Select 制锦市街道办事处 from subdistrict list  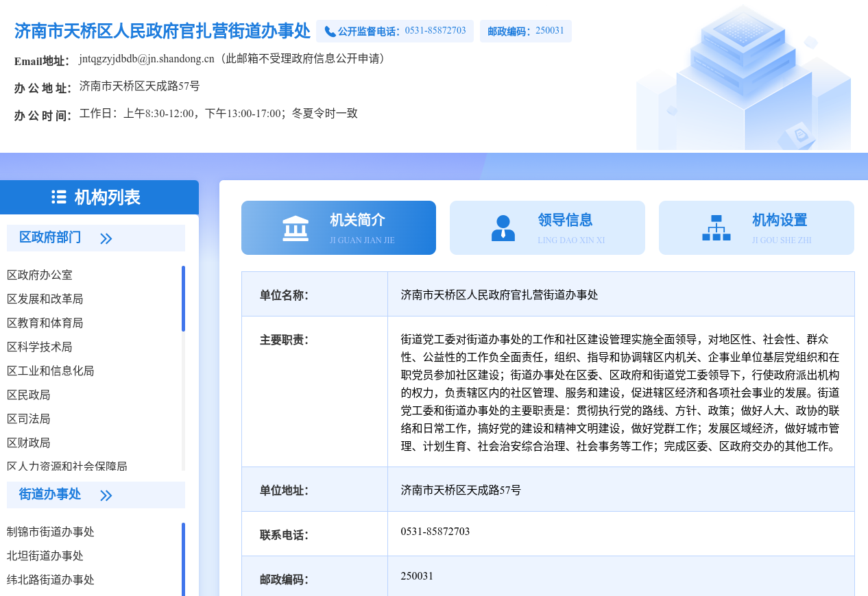[51, 532]
